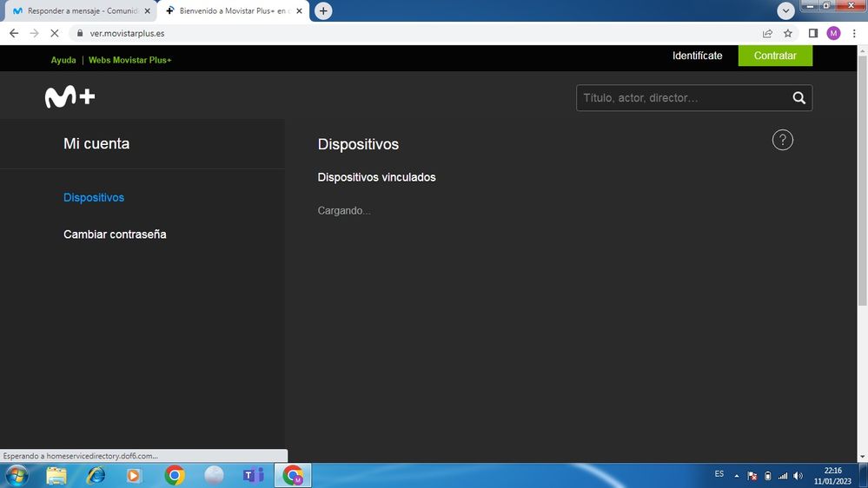Select Dispositivos in Mi cuenta sidebar
Viewport: 868px width, 488px height.
coord(94,197)
